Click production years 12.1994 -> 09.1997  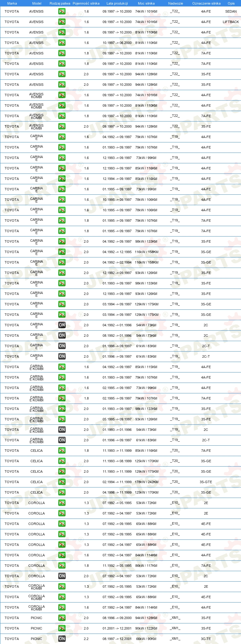click(x=117, y=179)
